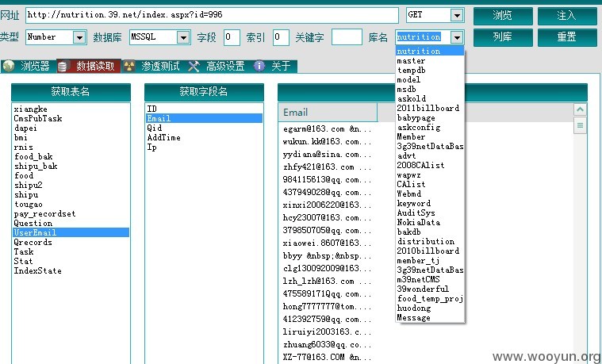Select huodong database option
The height and width of the screenshot is (364, 602).
pos(430,308)
